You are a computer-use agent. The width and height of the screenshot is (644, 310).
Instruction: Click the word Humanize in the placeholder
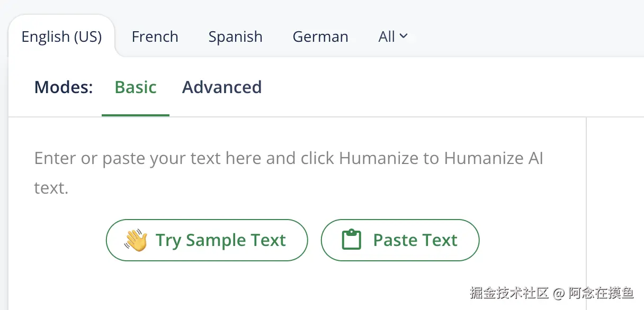(372, 158)
